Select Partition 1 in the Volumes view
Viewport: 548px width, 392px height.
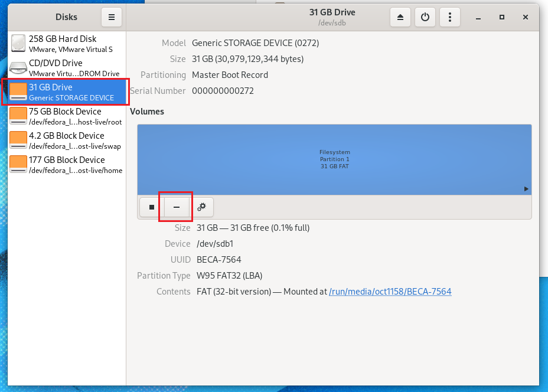pyautogui.click(x=334, y=159)
